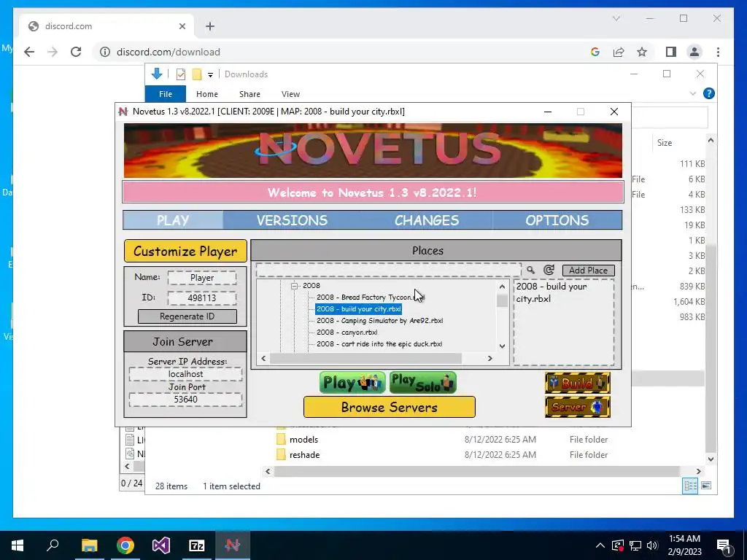Viewport: 747px width, 560px height.
Task: Click Explorer help question mark icon
Action: coord(709,93)
